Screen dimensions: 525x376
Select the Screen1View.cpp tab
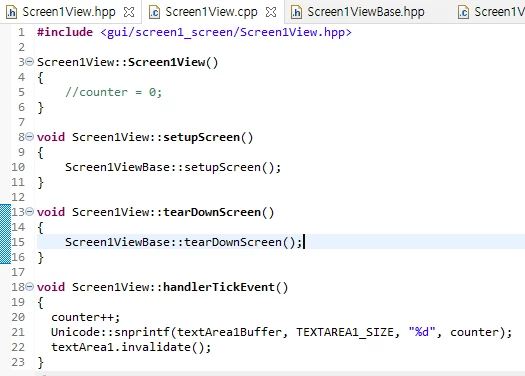coord(211,12)
